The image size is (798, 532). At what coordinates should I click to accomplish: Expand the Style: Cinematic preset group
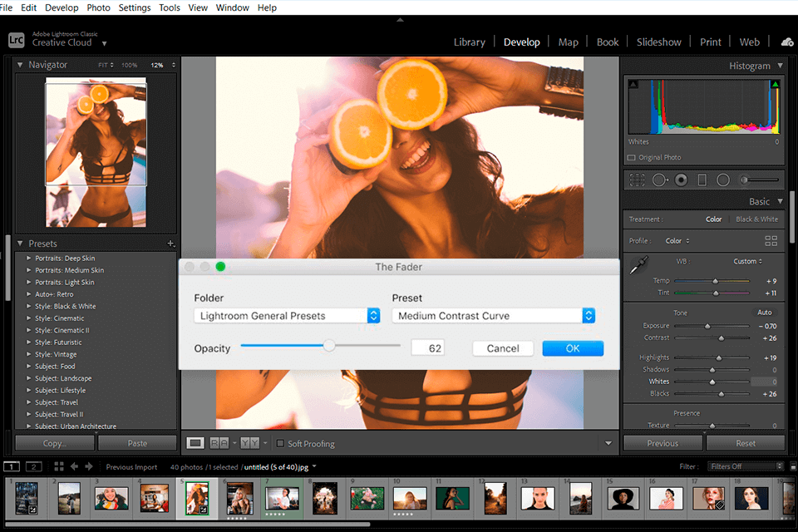(29, 318)
